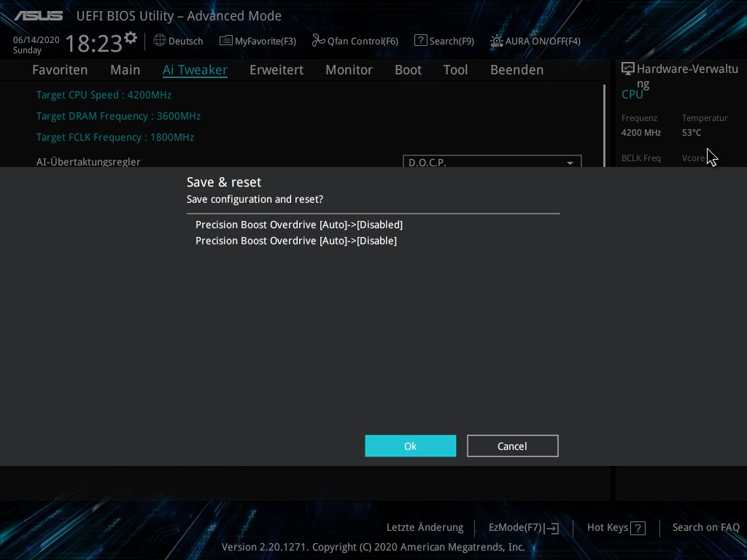The height and width of the screenshot is (560, 747).
Task: Select the [Auto]->[Disable] change line
Action: click(296, 241)
